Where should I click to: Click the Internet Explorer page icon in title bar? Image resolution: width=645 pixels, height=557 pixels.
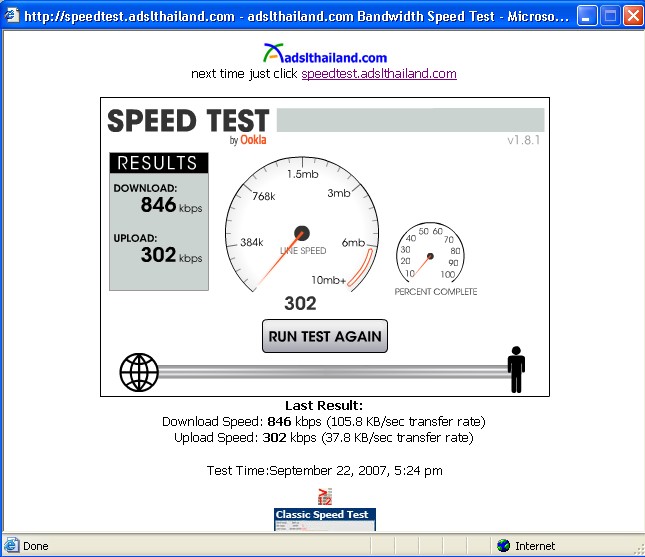tap(11, 15)
